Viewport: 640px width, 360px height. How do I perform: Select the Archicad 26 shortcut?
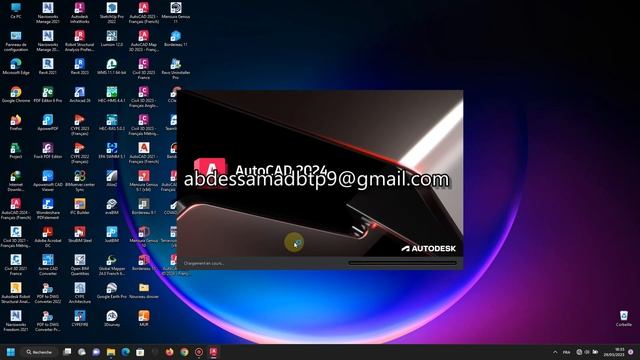coord(80,95)
